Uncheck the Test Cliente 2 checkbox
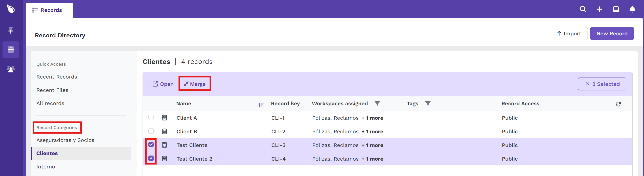Viewport: 644px width, 176px height. tap(151, 158)
